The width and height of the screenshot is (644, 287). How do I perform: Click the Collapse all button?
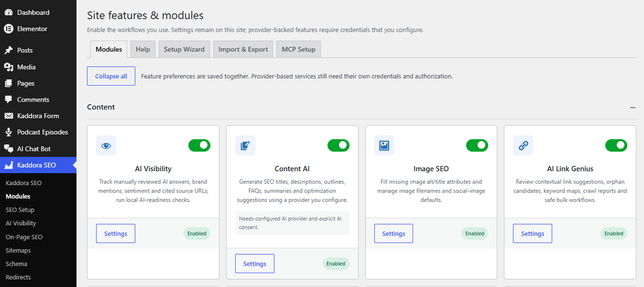coord(111,76)
